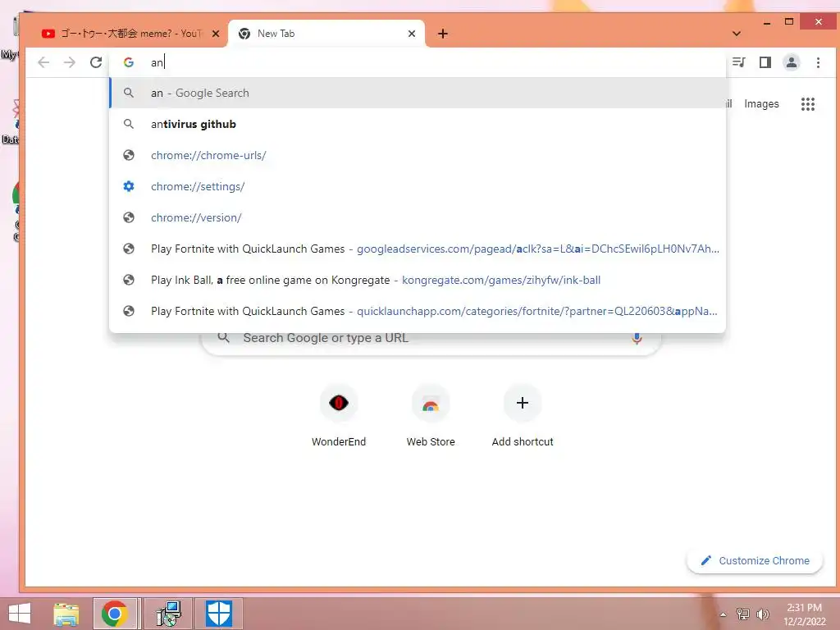Open the Google apps grid
This screenshot has width=840, height=630.
(x=808, y=104)
